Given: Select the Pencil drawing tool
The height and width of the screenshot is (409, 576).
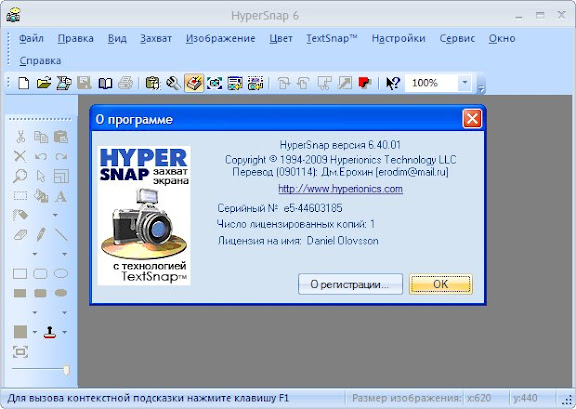Looking at the screenshot, I should coord(41,234).
